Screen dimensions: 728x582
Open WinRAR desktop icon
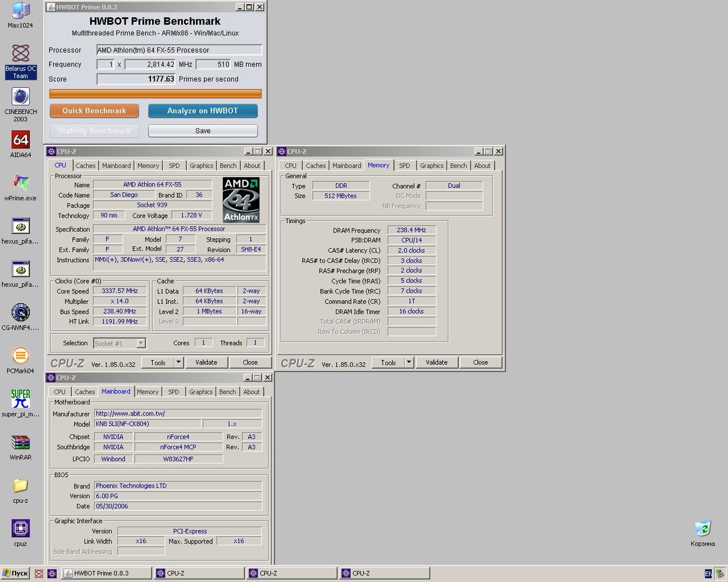(20, 447)
